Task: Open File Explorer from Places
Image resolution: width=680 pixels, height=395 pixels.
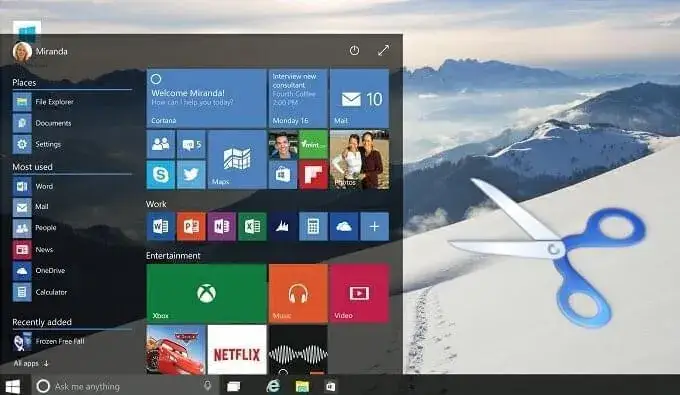Action: click(x=43, y=102)
